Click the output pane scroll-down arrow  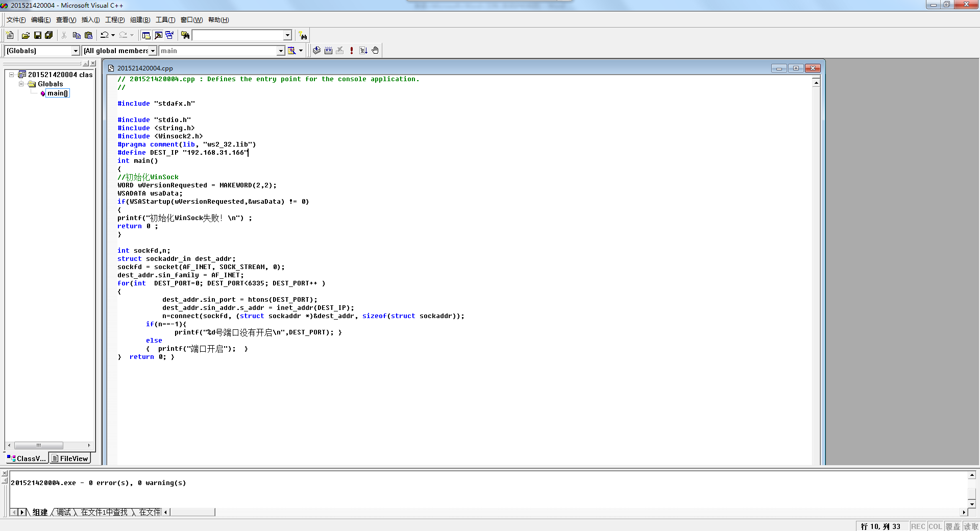point(972,504)
